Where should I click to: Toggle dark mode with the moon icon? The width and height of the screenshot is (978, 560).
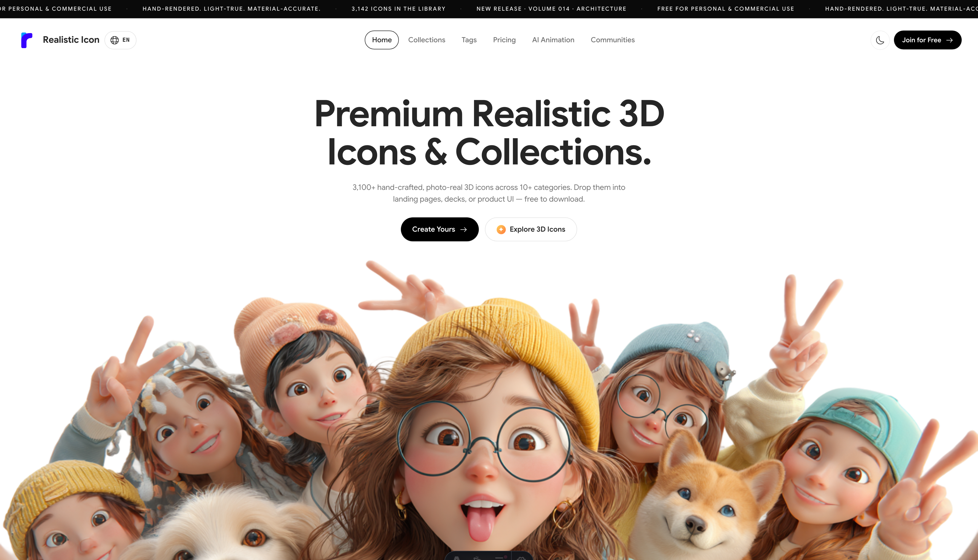(880, 40)
